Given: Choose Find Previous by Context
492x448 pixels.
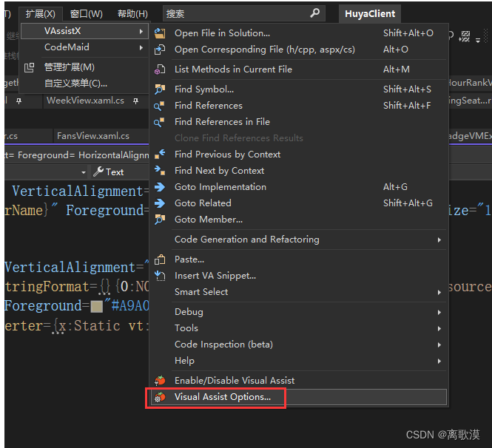Looking at the screenshot, I should (x=299, y=155).
